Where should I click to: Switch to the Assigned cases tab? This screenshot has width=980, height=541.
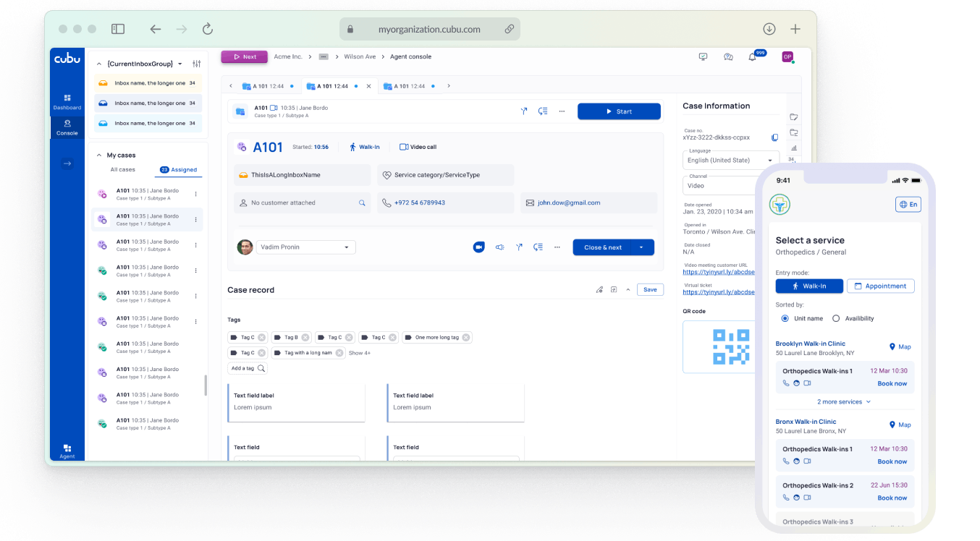pos(179,170)
